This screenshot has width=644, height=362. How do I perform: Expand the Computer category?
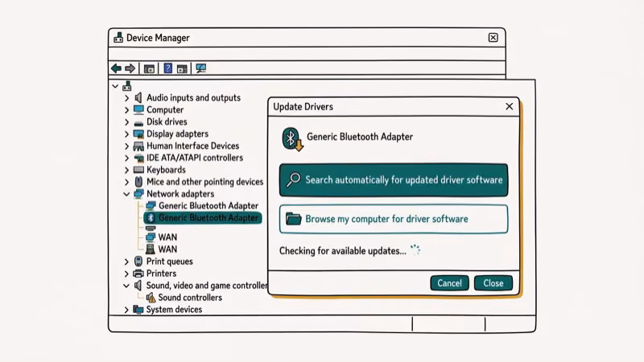coord(126,110)
